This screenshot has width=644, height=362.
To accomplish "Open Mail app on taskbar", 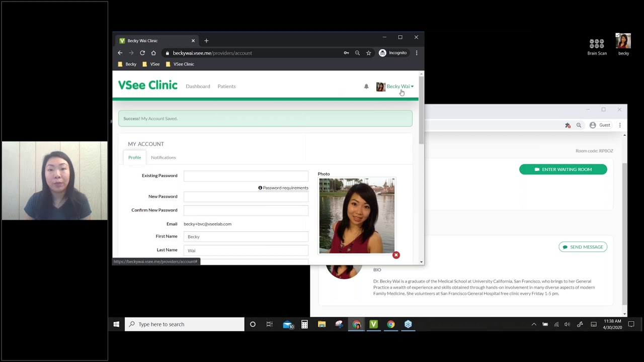I will pyautogui.click(x=288, y=324).
